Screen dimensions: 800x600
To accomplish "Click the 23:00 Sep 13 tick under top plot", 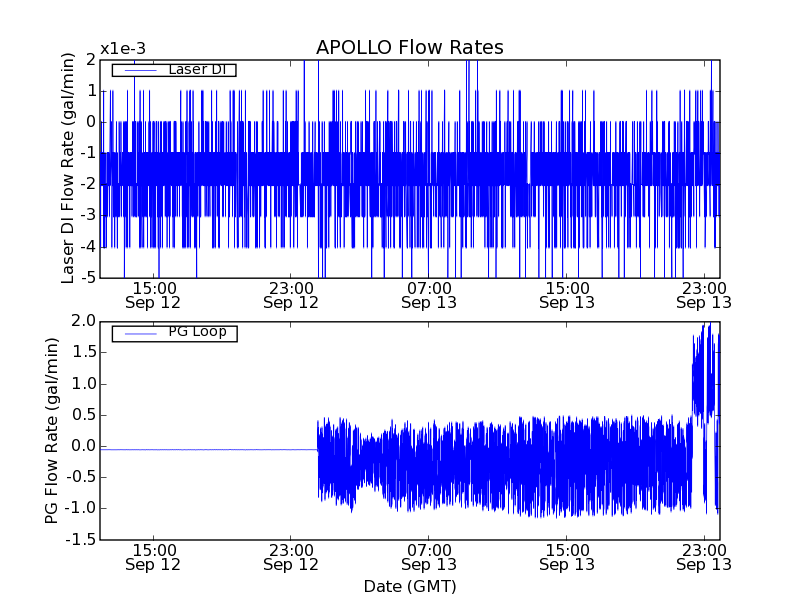I will click(704, 294).
